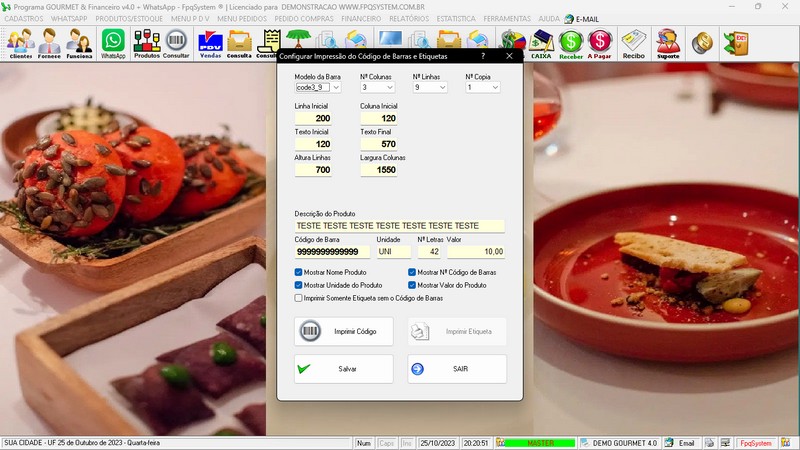This screenshot has width=800, height=450.
Task: Open the Nº Linhas dropdown
Action: coord(442,87)
